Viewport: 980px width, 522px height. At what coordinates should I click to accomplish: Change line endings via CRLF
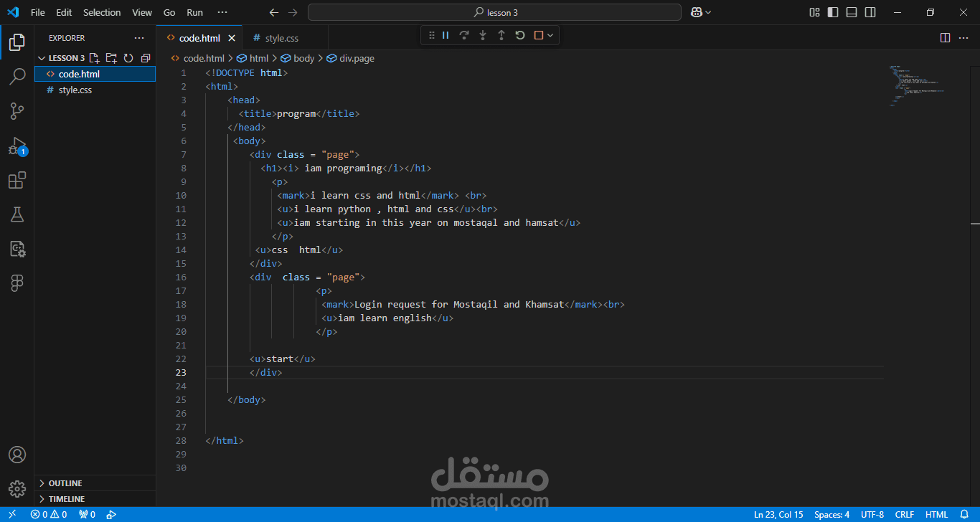pos(905,514)
